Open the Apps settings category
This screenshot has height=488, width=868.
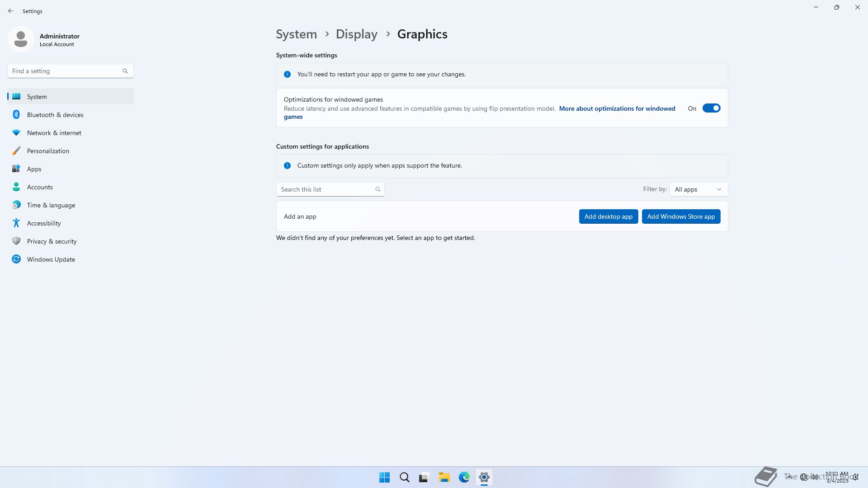pos(34,169)
